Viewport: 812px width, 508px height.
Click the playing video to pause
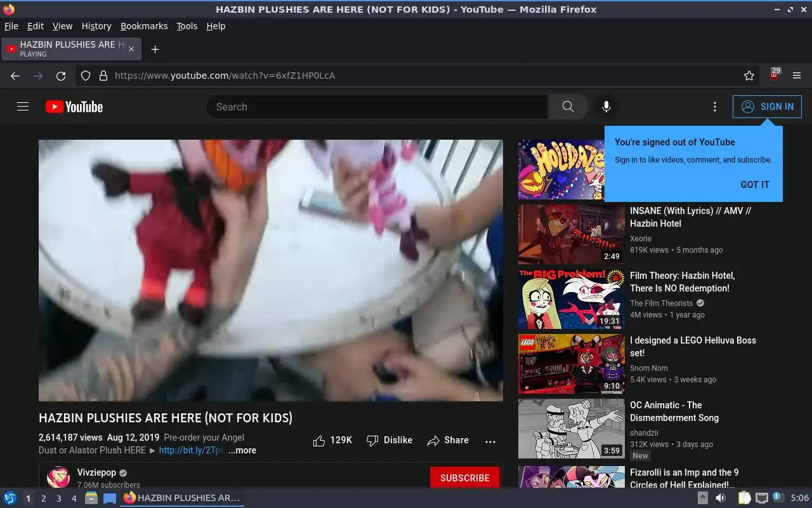pos(271,271)
